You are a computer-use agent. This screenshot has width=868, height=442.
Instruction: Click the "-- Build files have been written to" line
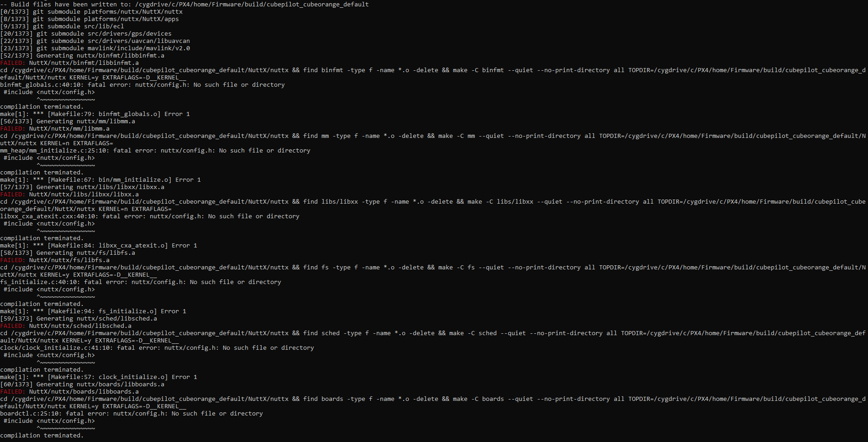coord(184,4)
